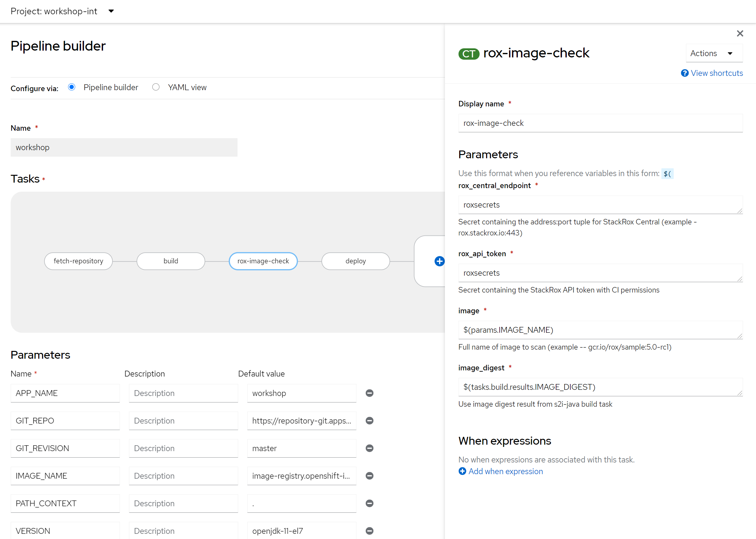
Task: Open the Project workshop-int dropdown
Action: [x=62, y=11]
